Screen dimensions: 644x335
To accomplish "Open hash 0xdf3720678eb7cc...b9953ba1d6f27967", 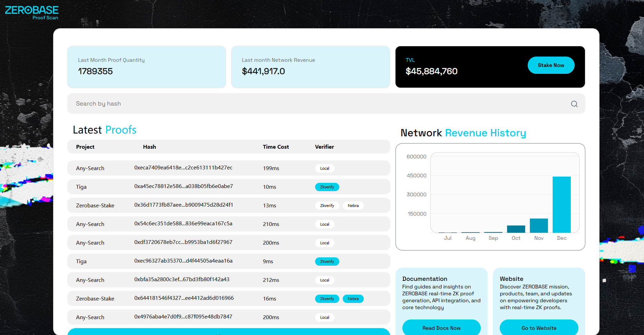I will click(183, 242).
